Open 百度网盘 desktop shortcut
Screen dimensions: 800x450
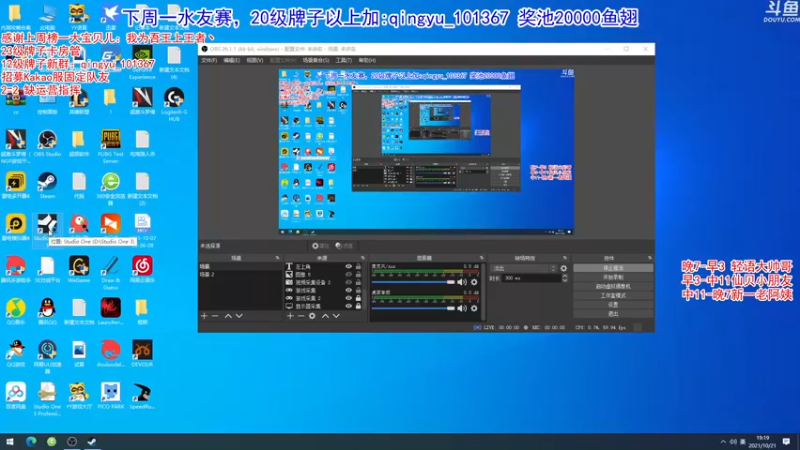tap(15, 396)
